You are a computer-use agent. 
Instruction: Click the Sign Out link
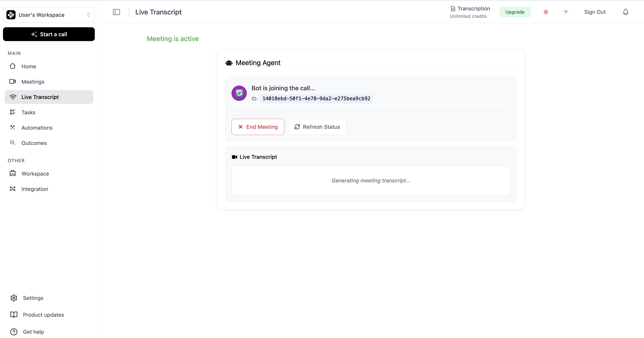(x=595, y=12)
